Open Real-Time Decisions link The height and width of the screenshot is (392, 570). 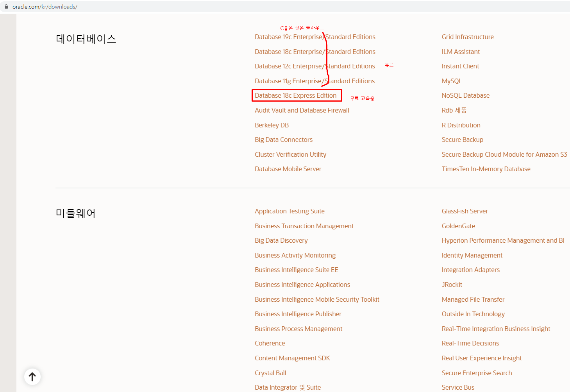pyautogui.click(x=470, y=343)
